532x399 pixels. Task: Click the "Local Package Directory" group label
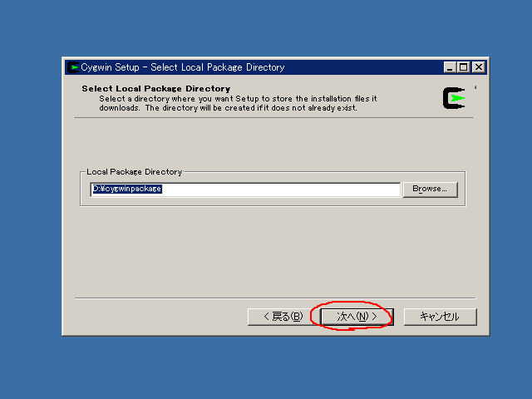(135, 172)
